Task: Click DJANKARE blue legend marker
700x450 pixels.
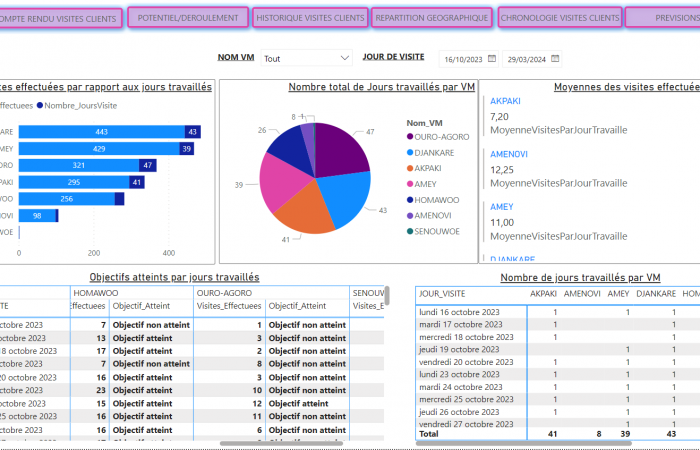Action: 409,153
